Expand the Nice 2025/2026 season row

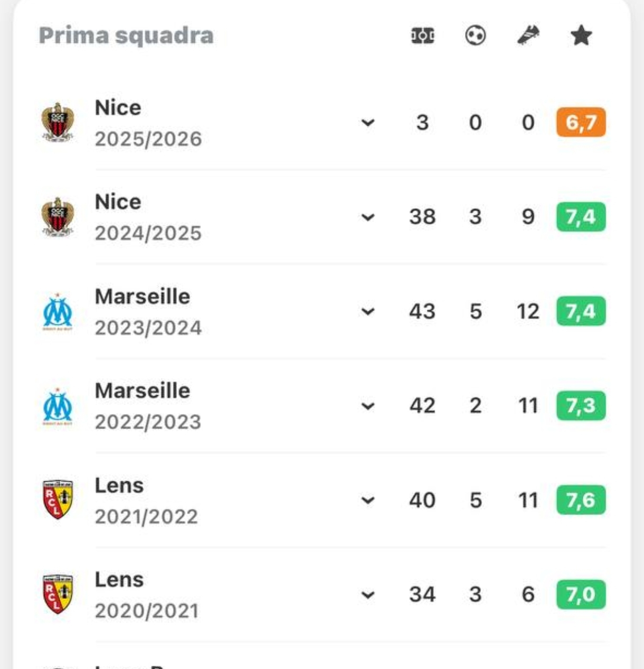pos(368,123)
